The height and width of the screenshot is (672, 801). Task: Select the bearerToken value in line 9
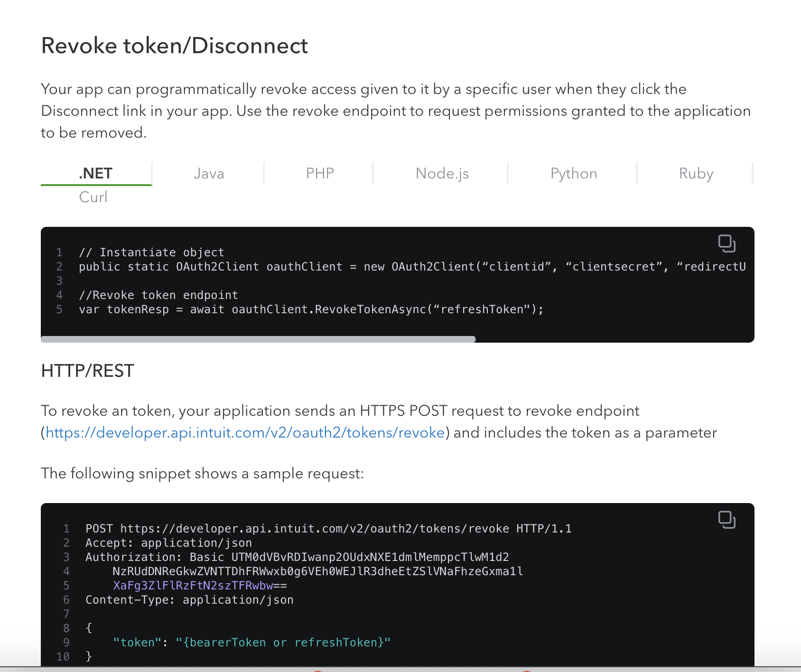(x=228, y=642)
